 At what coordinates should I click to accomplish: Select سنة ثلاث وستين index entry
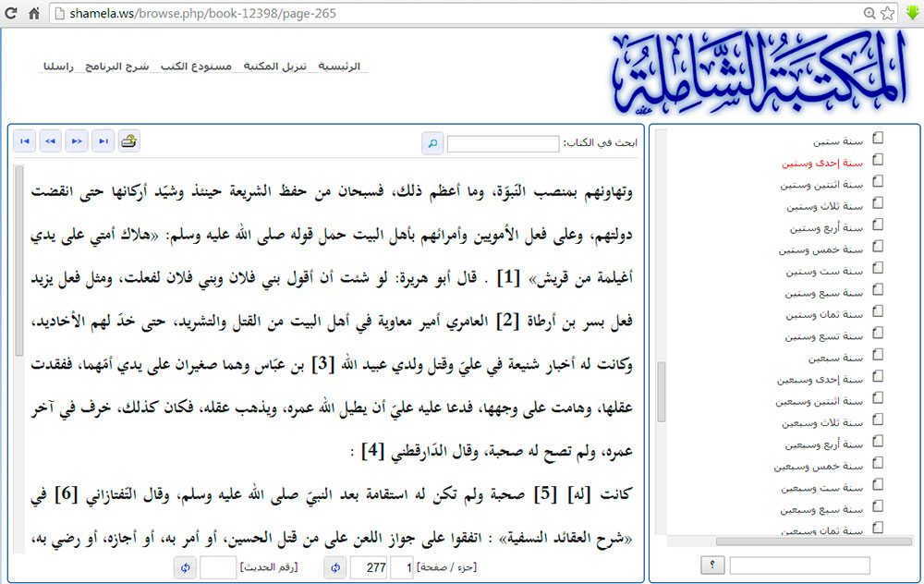pyautogui.click(x=824, y=206)
